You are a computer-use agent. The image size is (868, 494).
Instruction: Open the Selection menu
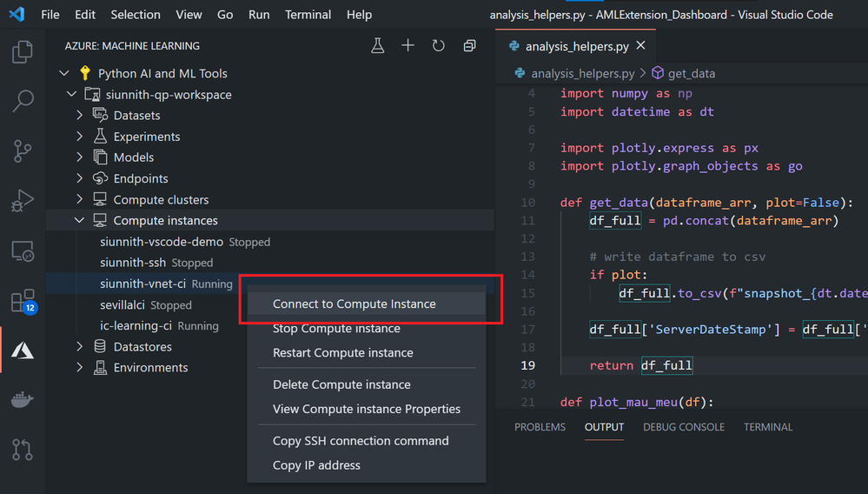[136, 15]
